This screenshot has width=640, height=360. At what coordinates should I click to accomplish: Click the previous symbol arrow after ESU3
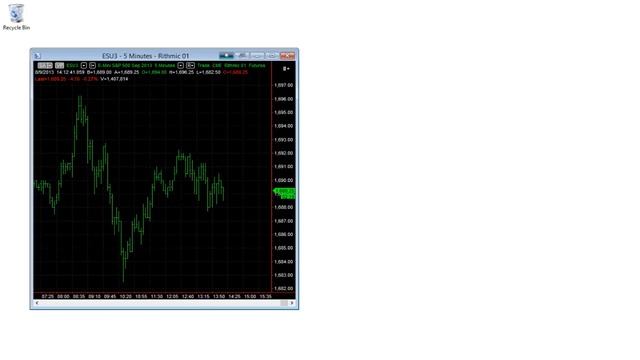click(x=84, y=65)
